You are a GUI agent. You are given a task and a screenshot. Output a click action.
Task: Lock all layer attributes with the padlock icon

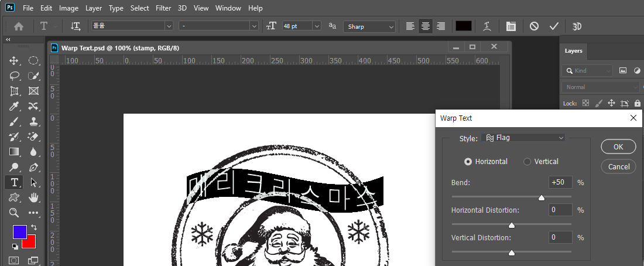[638, 103]
